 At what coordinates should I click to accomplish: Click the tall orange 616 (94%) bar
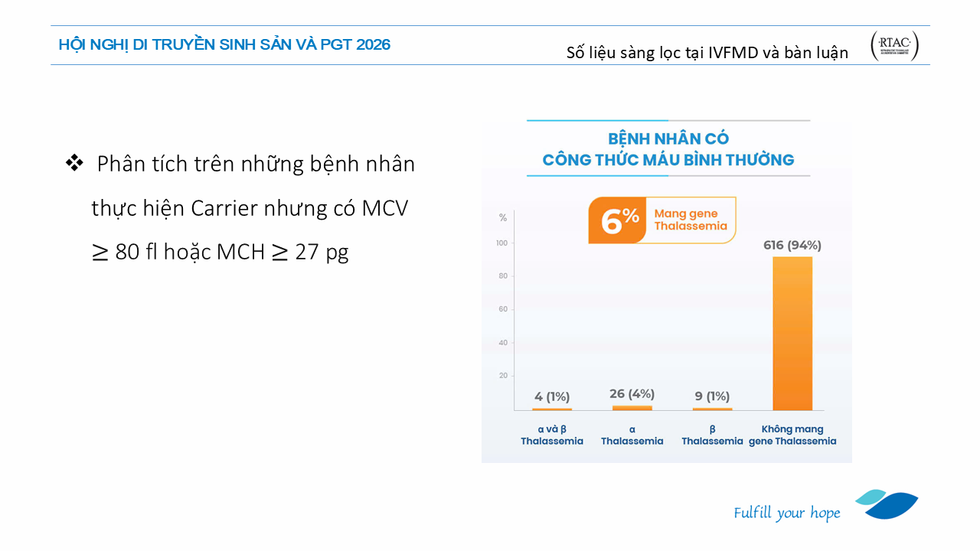pyautogui.click(x=792, y=333)
